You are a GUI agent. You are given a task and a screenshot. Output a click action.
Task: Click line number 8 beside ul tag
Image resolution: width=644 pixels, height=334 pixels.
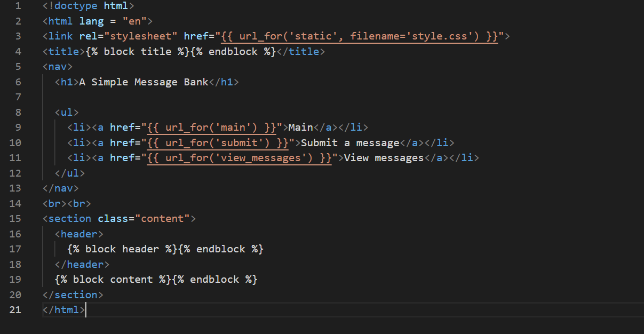point(18,113)
